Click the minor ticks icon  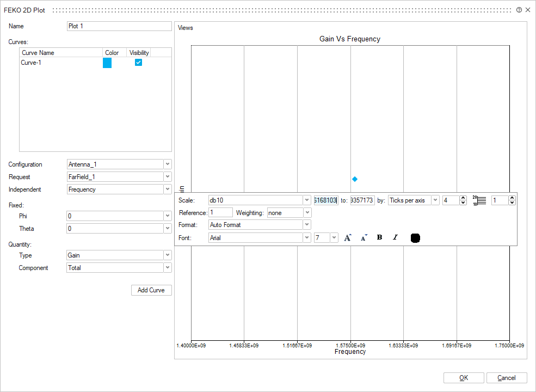(479, 200)
